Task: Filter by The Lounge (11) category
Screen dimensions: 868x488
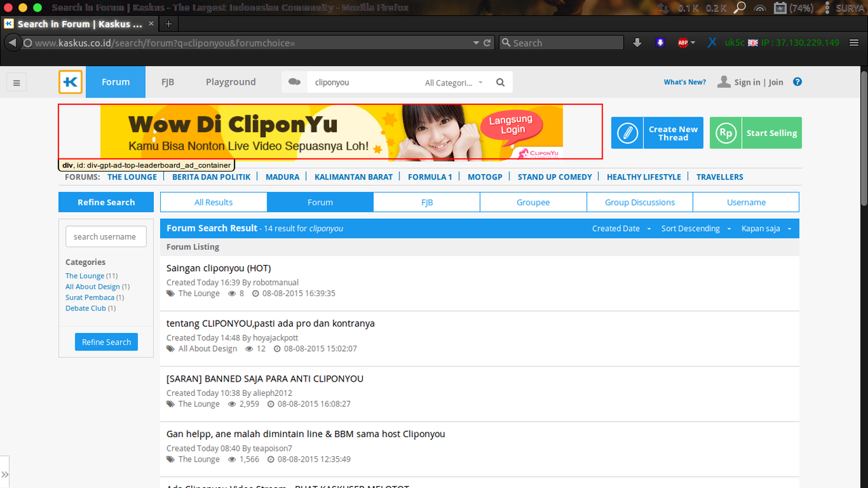Action: pyautogui.click(x=92, y=276)
